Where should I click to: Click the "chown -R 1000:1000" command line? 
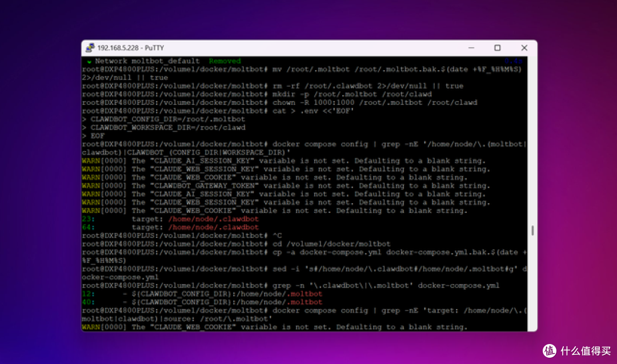279,103
